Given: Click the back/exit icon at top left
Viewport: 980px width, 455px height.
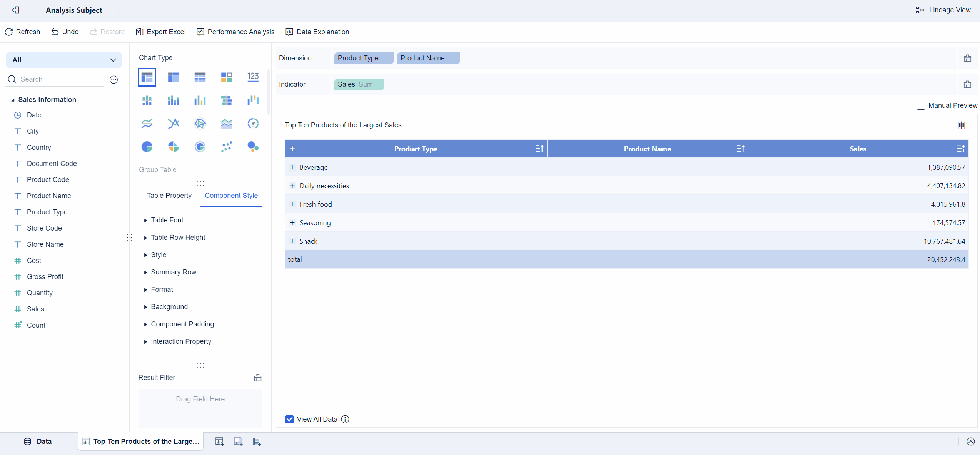Looking at the screenshot, I should (x=16, y=10).
